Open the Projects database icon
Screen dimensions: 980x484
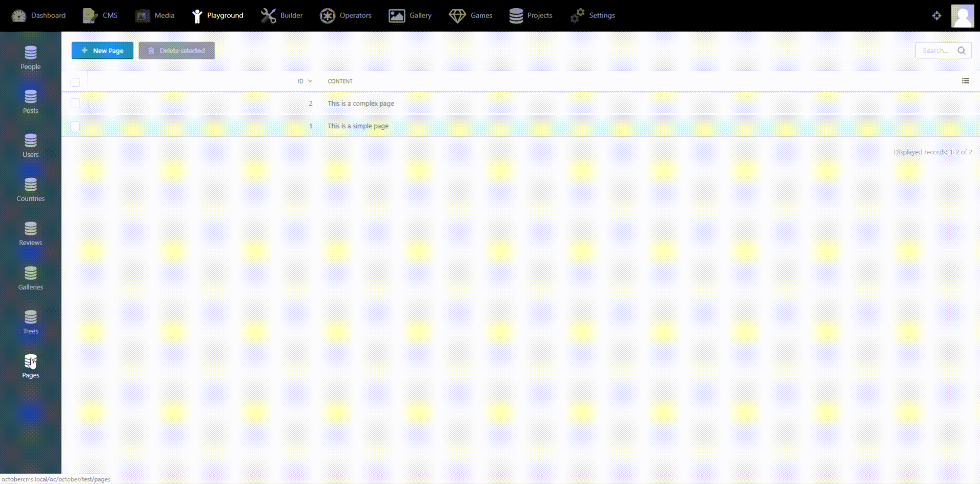pyautogui.click(x=516, y=16)
